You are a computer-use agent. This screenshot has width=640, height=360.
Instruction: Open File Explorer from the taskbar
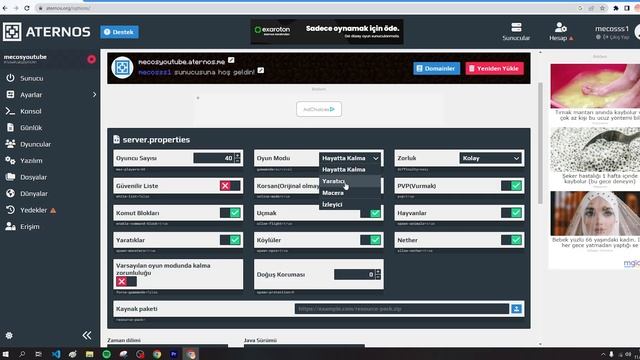pyautogui.click(x=90, y=354)
